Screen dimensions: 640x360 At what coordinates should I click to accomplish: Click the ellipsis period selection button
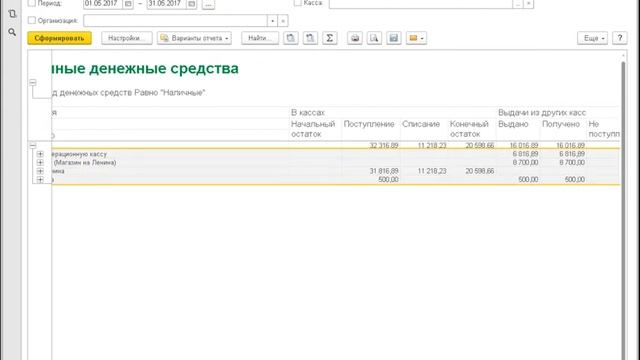[x=208, y=4]
